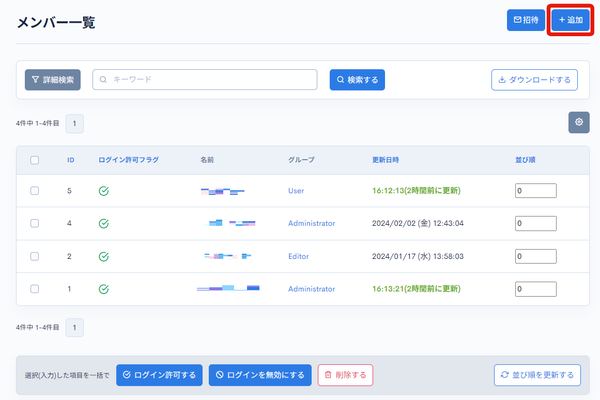Click the sort order field for ID 4

536,223
